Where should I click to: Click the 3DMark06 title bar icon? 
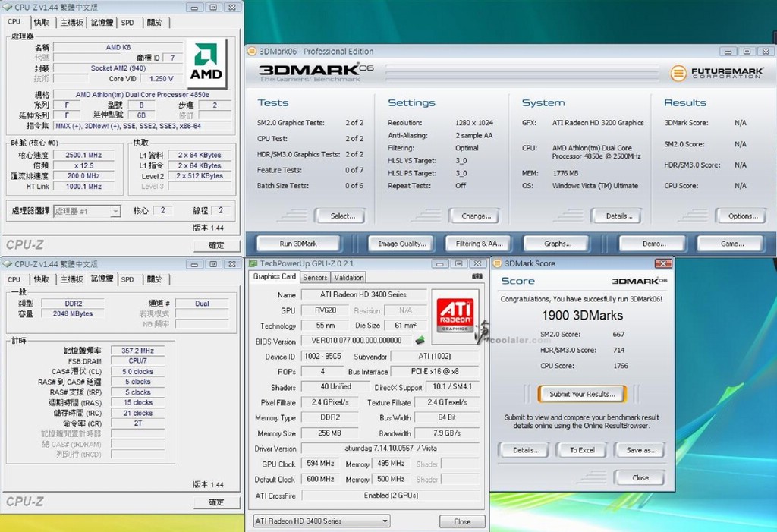point(252,51)
